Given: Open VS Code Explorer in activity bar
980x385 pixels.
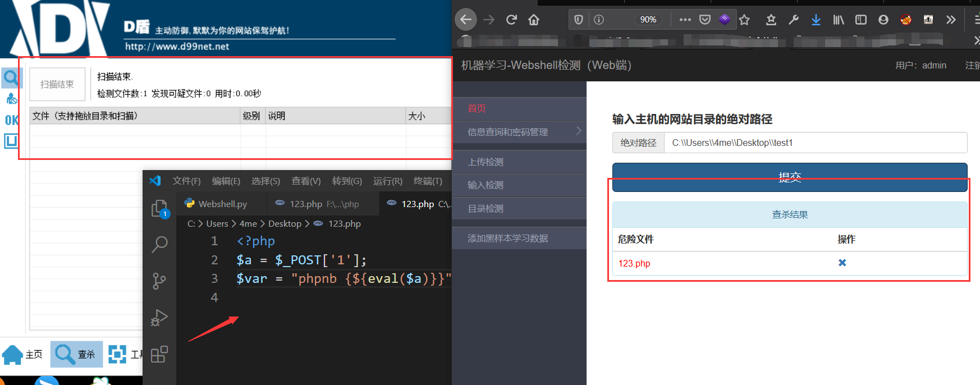Looking at the screenshot, I should (159, 209).
